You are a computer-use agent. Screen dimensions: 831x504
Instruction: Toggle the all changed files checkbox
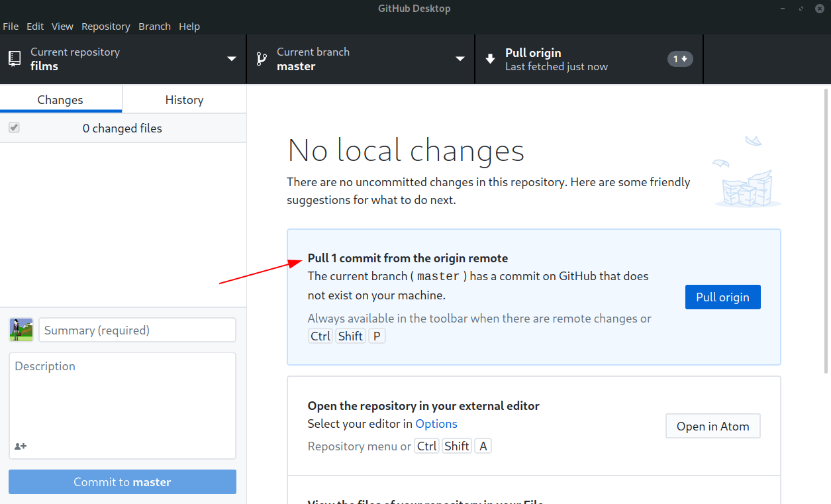(x=14, y=128)
